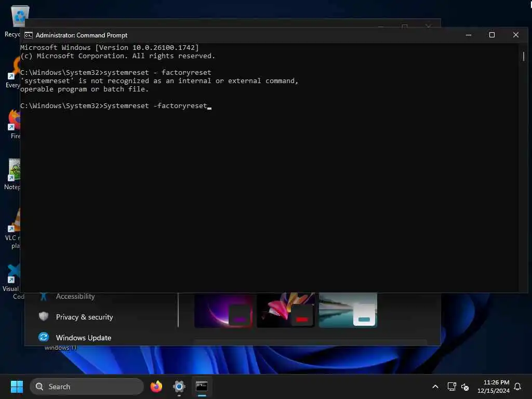Click the 'is not recognized' error line
This screenshot has width=532, height=399.
pyautogui.click(x=159, y=81)
